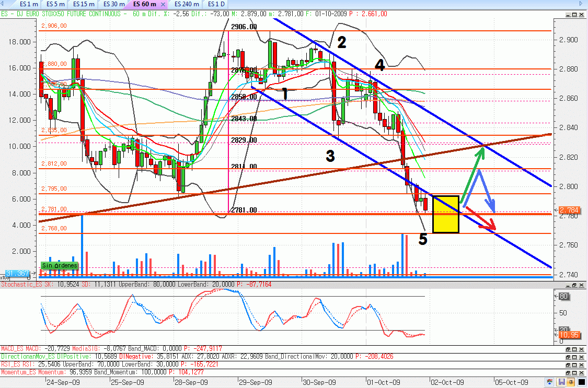Click the RSI_ES RSI header label
This screenshot has width=588, height=388.
17,365
